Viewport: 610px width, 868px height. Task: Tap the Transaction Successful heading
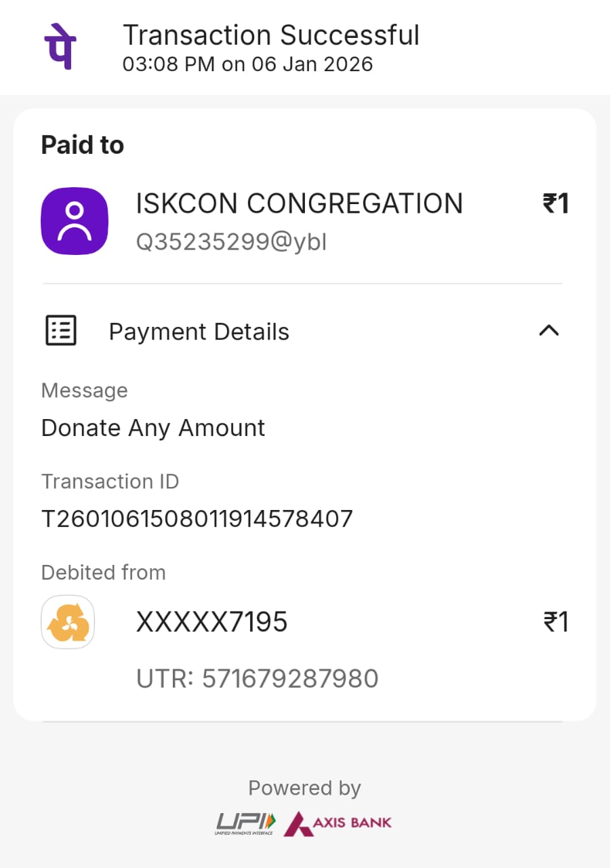[270, 35]
